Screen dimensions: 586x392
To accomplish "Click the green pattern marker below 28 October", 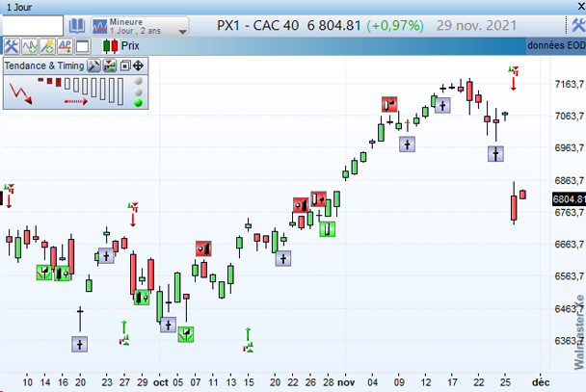I will click(328, 229).
